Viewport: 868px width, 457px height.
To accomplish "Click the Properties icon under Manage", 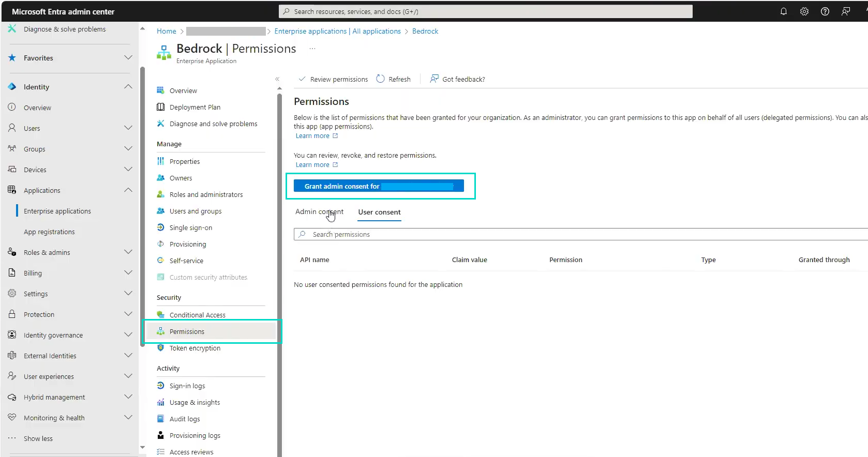I will tap(160, 161).
